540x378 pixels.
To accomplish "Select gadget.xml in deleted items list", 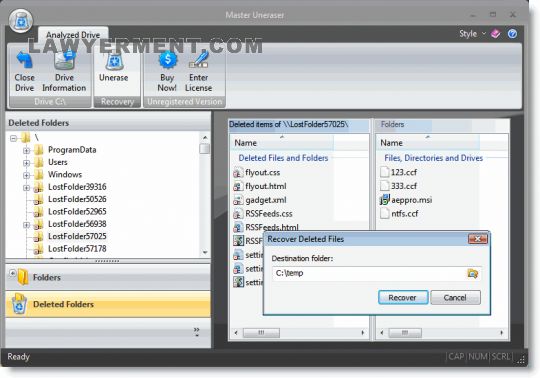I will point(266,200).
